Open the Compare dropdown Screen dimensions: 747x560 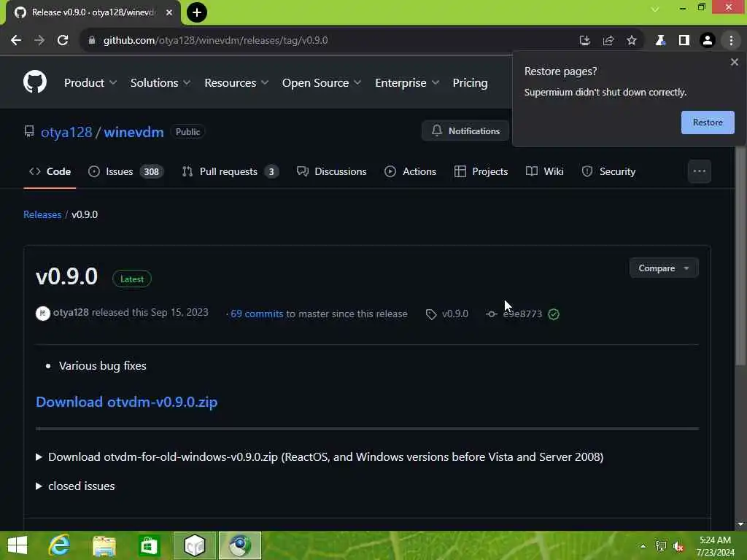tap(664, 268)
